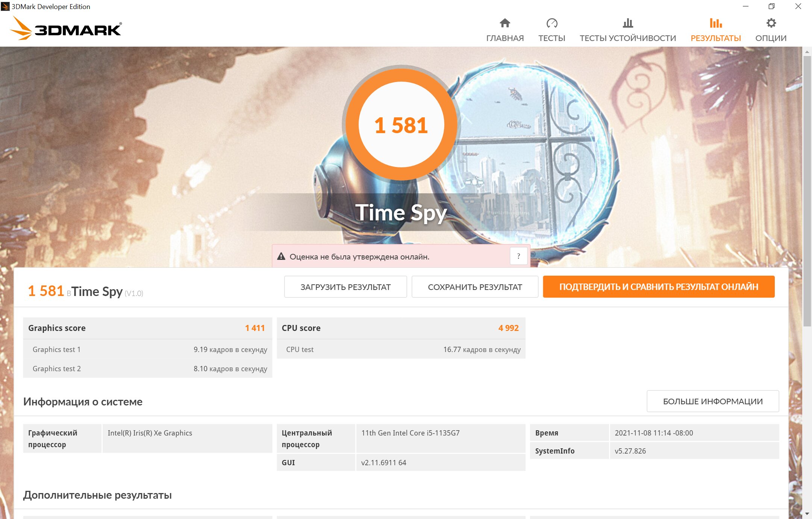Select the orange results chart icon
This screenshot has height=519, width=812.
(715, 23)
